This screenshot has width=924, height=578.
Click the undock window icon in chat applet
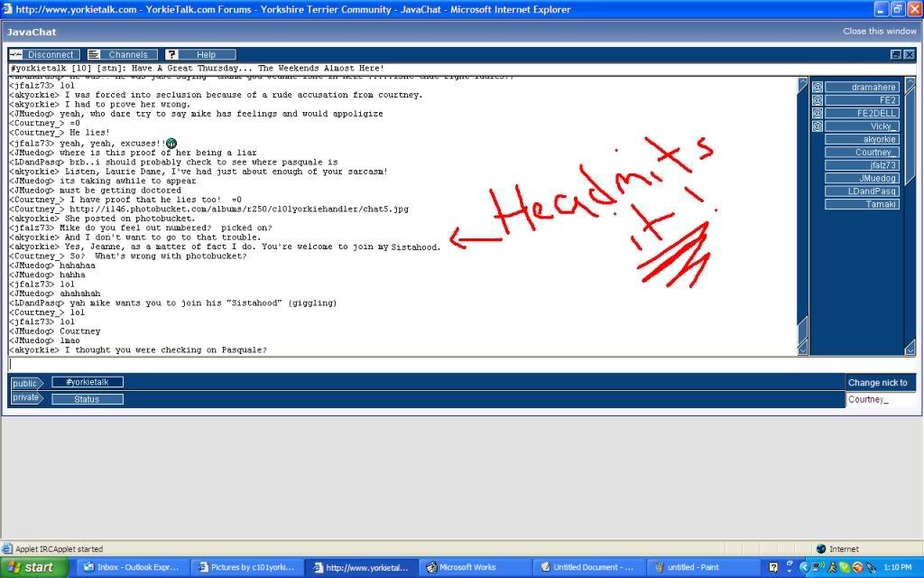click(895, 54)
